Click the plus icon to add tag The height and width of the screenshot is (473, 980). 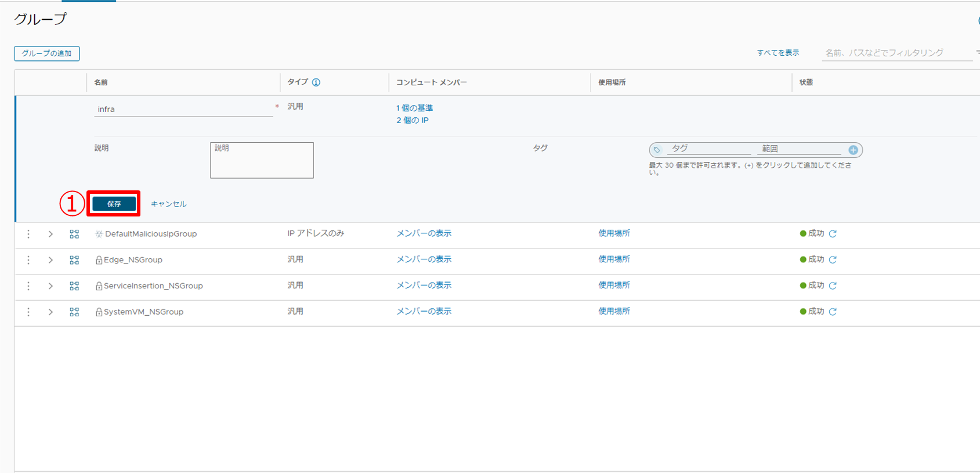coord(853,150)
